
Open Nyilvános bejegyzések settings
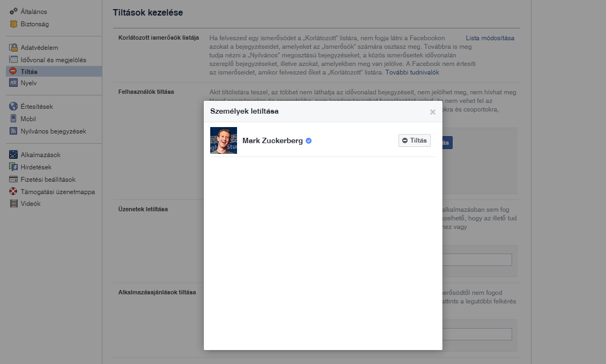54,131
